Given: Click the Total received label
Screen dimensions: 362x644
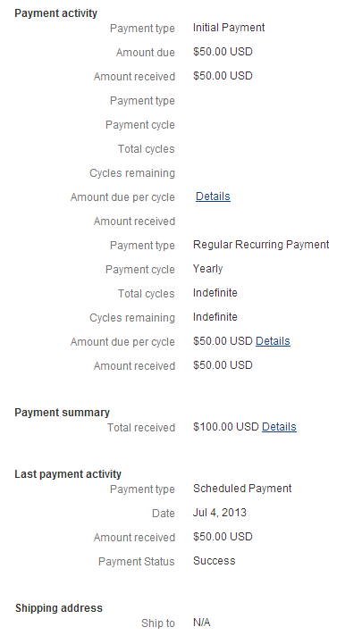Looking at the screenshot, I should (141, 428).
